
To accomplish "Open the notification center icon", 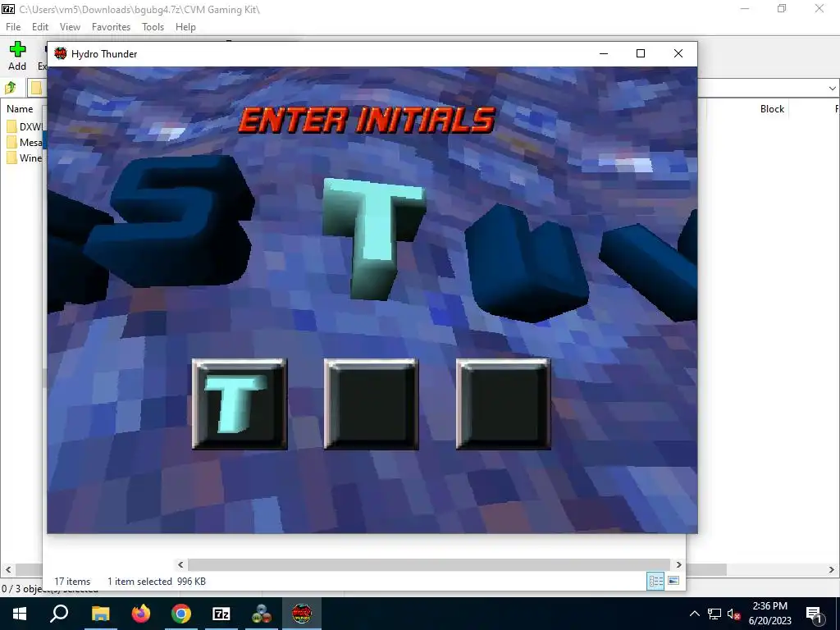I will click(x=815, y=614).
